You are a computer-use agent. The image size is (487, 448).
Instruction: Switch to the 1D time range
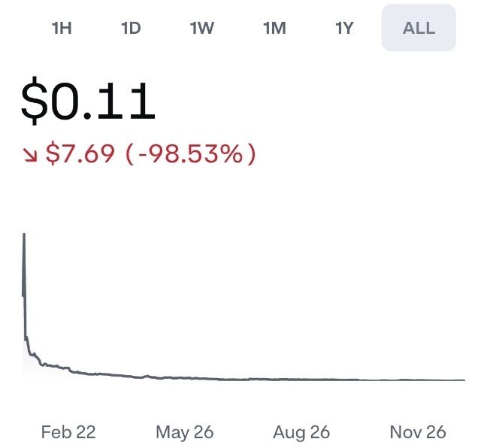(131, 28)
